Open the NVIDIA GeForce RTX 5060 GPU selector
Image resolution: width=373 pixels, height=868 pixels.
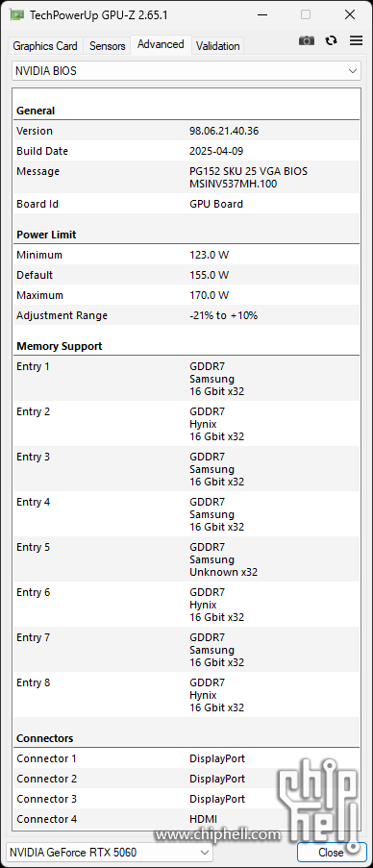point(109,852)
